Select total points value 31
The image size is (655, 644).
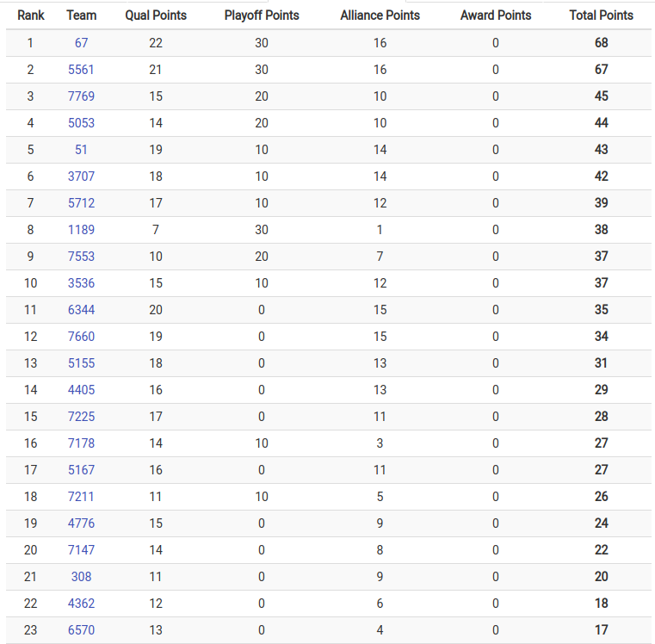click(601, 363)
